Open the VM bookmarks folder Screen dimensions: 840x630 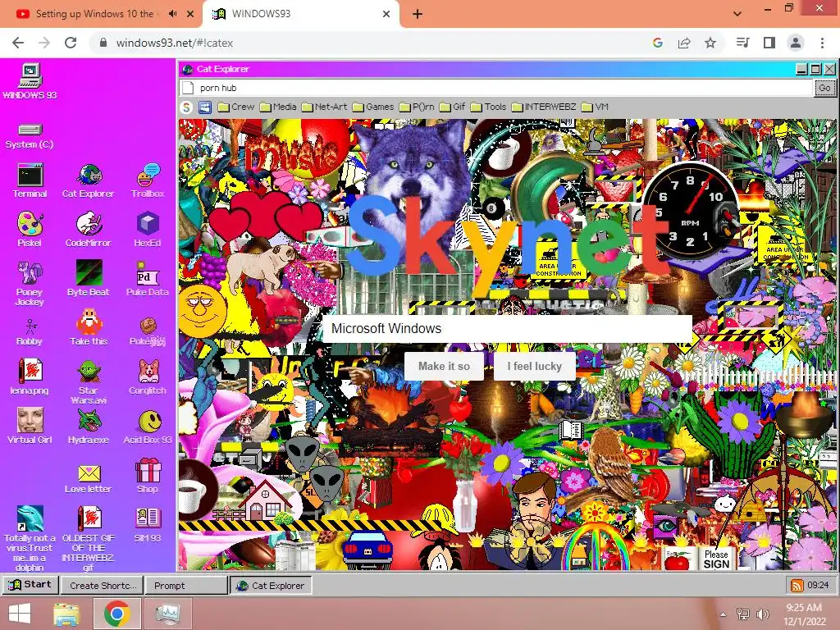(x=596, y=107)
